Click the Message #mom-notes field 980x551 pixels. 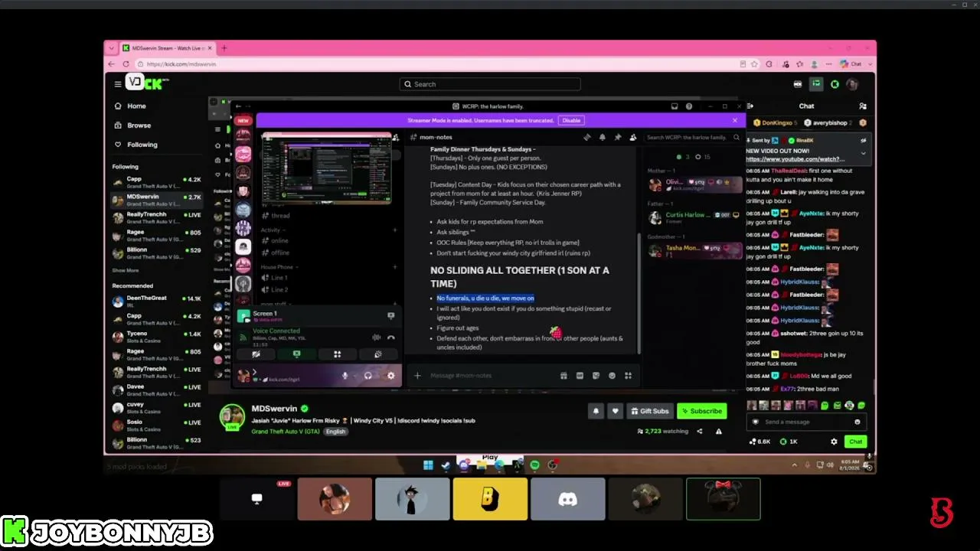pos(490,376)
